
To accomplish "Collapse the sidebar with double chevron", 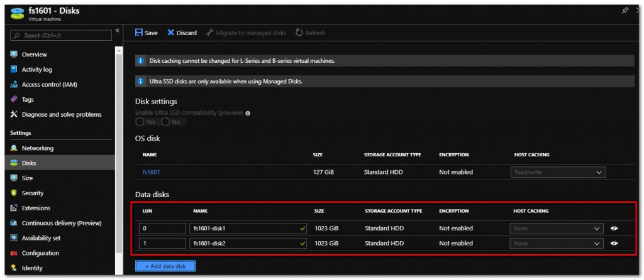I will pyautogui.click(x=117, y=30).
